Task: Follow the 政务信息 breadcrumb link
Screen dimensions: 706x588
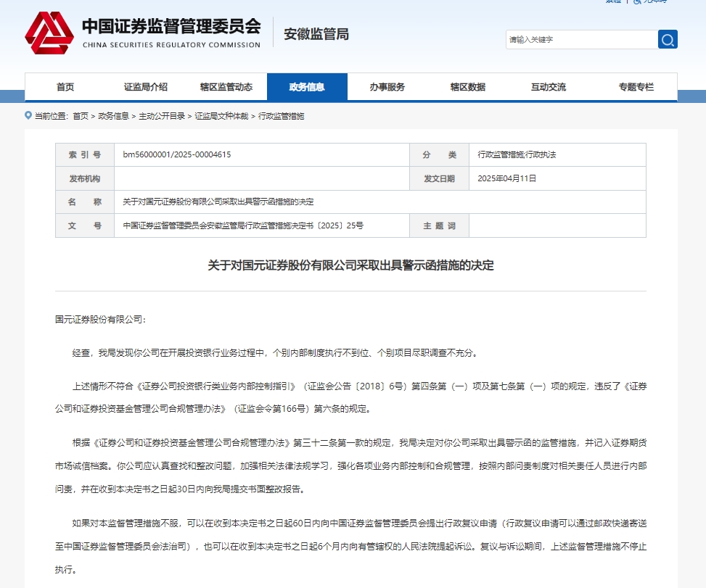Action: click(113, 116)
